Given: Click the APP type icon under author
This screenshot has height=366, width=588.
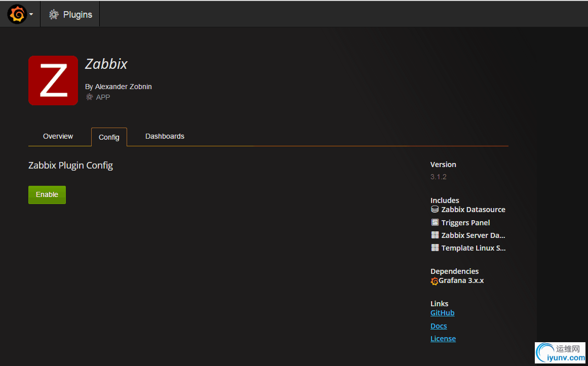Looking at the screenshot, I should click(x=90, y=97).
